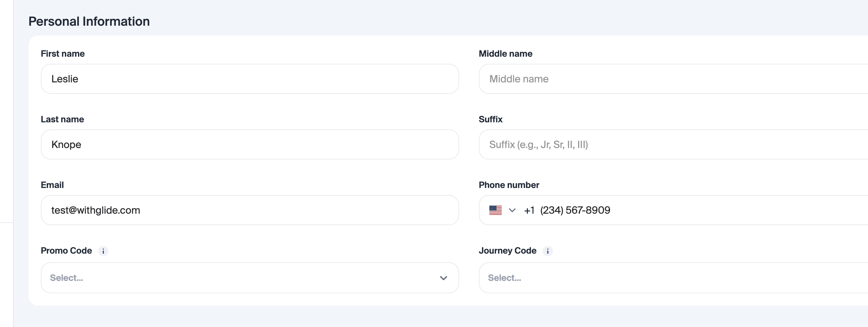This screenshot has height=327, width=868.
Task: Click the "Phone number" field label
Action: tap(509, 185)
